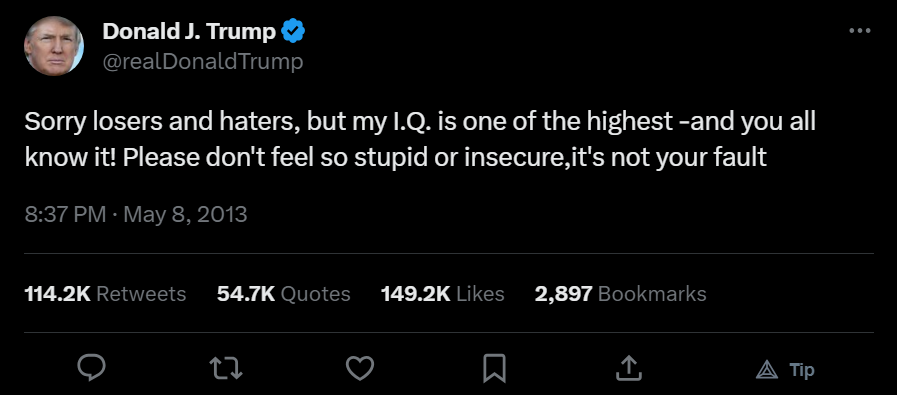This screenshot has width=897, height=395.
Task: Show the 149.2K Likes list
Action: [443, 294]
